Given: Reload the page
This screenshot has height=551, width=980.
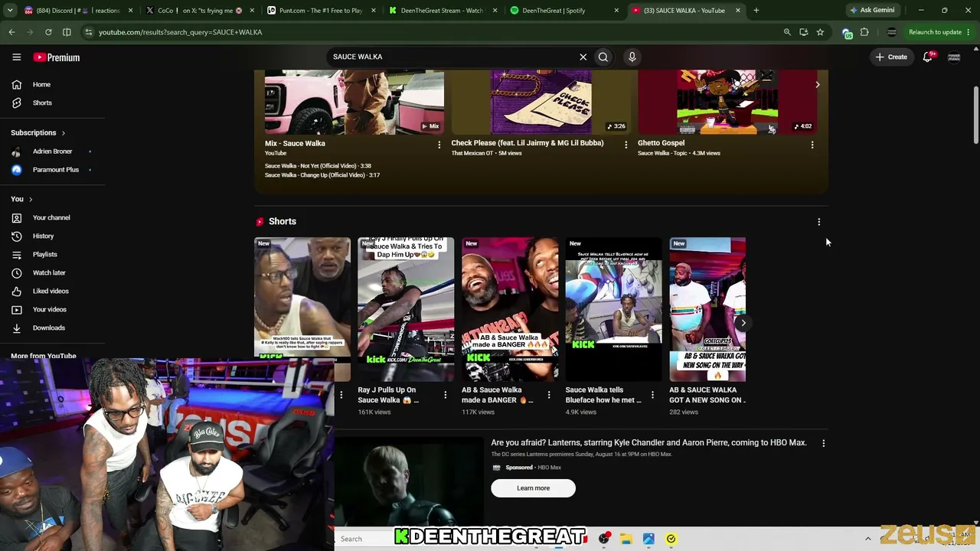Looking at the screenshot, I should (48, 32).
